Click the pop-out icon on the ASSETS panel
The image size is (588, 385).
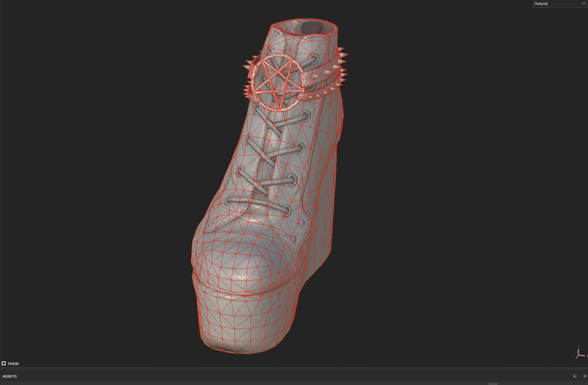point(575,376)
